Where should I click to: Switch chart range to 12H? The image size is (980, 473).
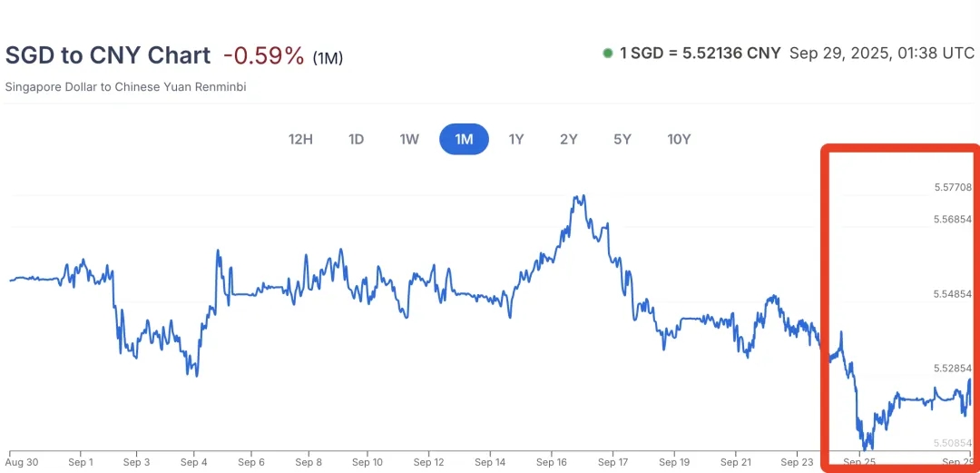coord(300,139)
